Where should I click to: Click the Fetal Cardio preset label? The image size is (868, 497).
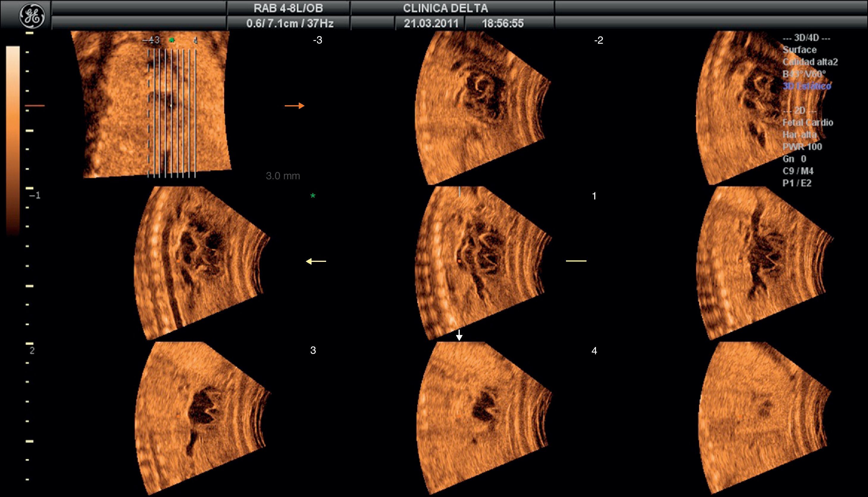[x=808, y=122]
